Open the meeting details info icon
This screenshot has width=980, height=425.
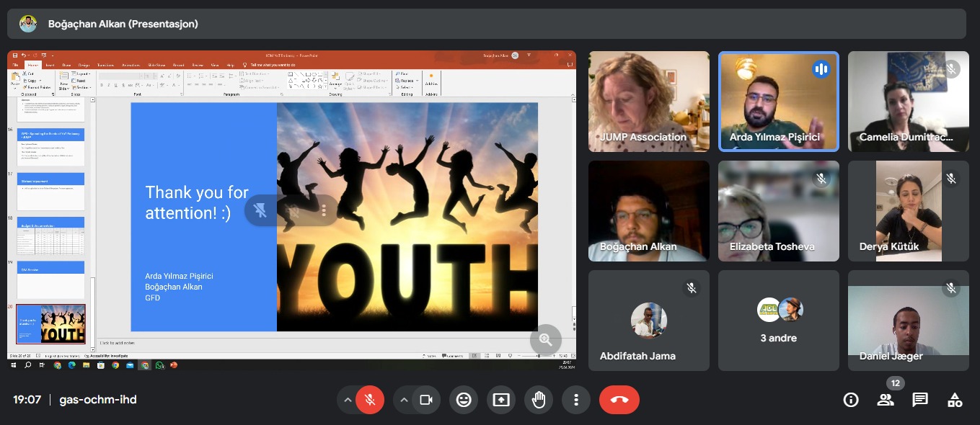point(851,400)
